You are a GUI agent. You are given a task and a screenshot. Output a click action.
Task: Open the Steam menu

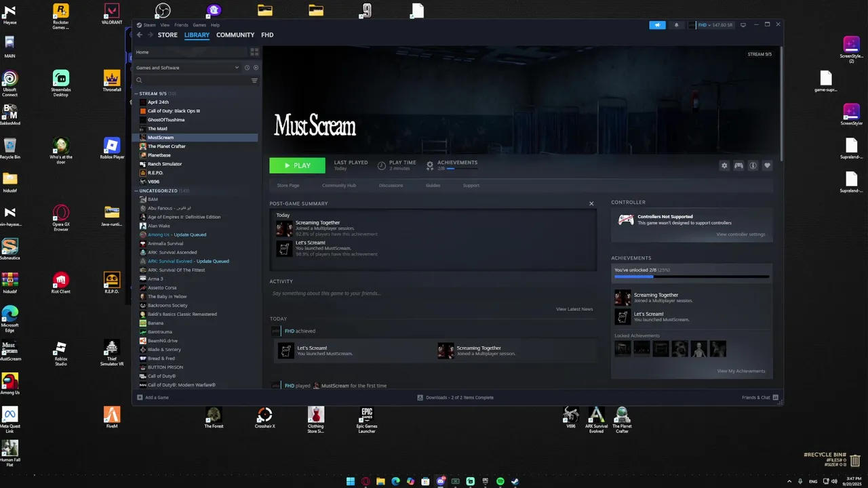point(149,25)
